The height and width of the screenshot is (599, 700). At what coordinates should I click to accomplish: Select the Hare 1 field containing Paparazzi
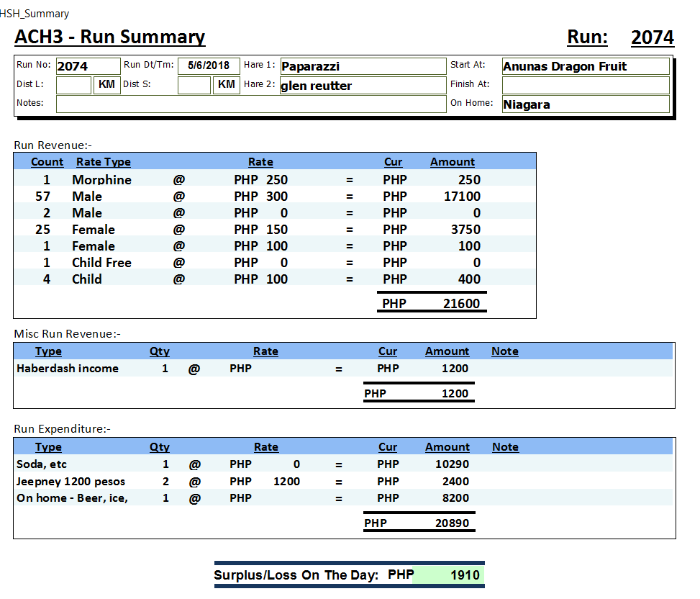pyautogui.click(x=363, y=66)
